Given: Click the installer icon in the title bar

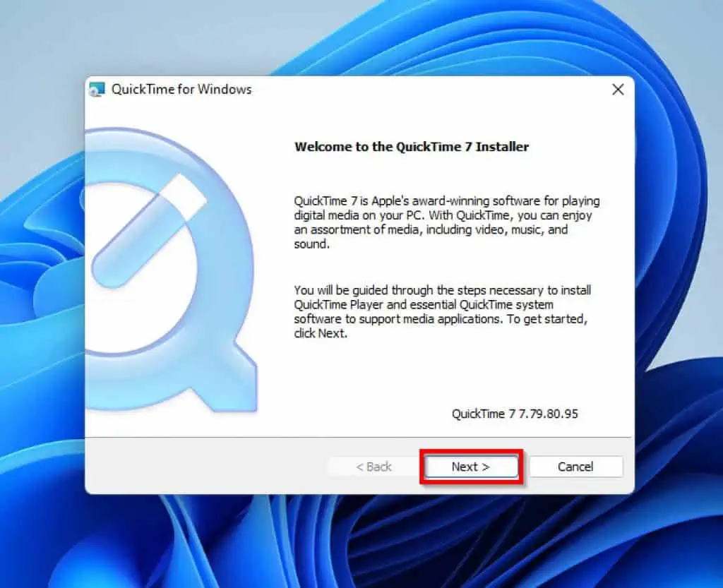Looking at the screenshot, I should click(x=97, y=90).
